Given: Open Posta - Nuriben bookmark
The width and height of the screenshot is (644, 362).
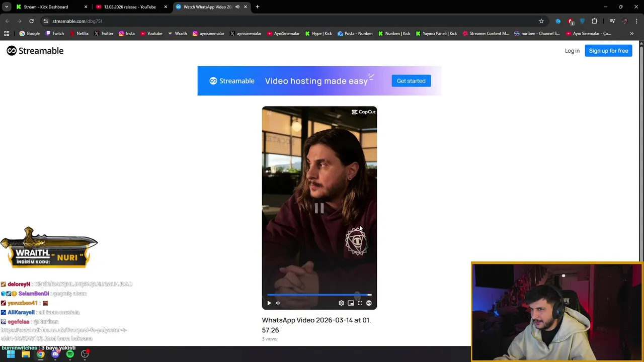Looking at the screenshot, I should coord(355,34).
